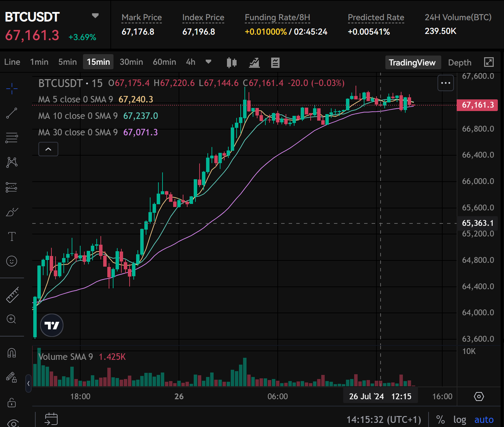Open the forecasting and measurement position tool

(12, 187)
